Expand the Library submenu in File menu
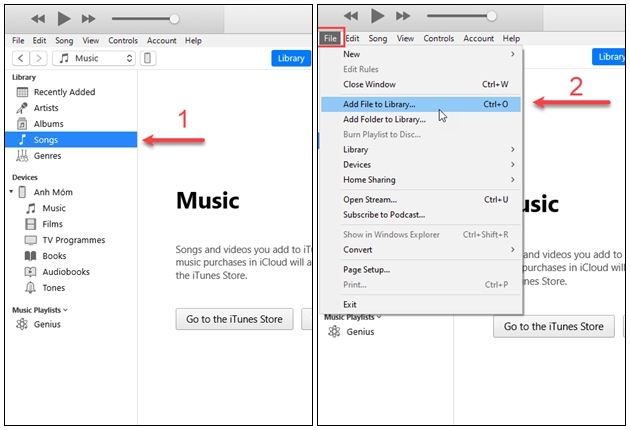Screen dimensions: 630x430 421,149
